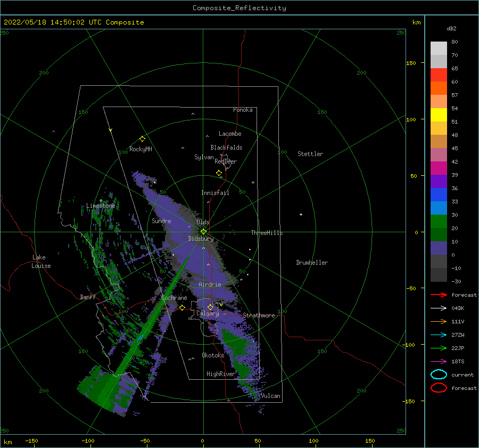Click the Olds town label
The height and width of the screenshot is (448, 479).
[203, 222]
